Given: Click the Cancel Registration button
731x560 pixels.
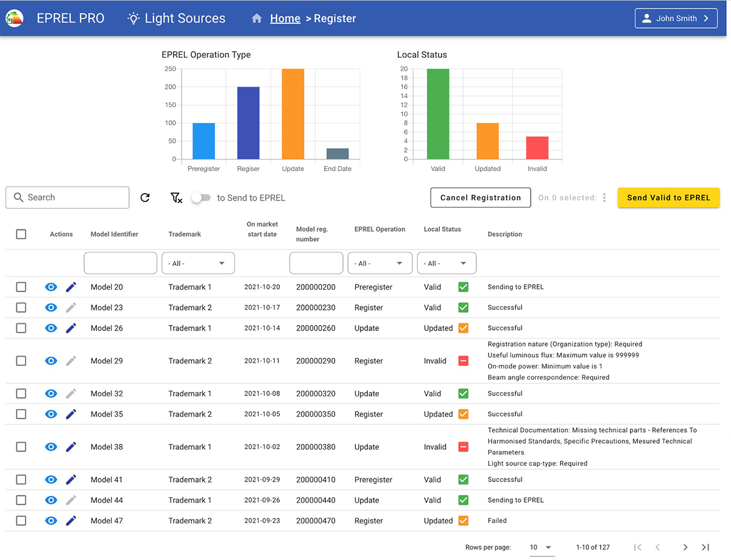Looking at the screenshot, I should (480, 197).
